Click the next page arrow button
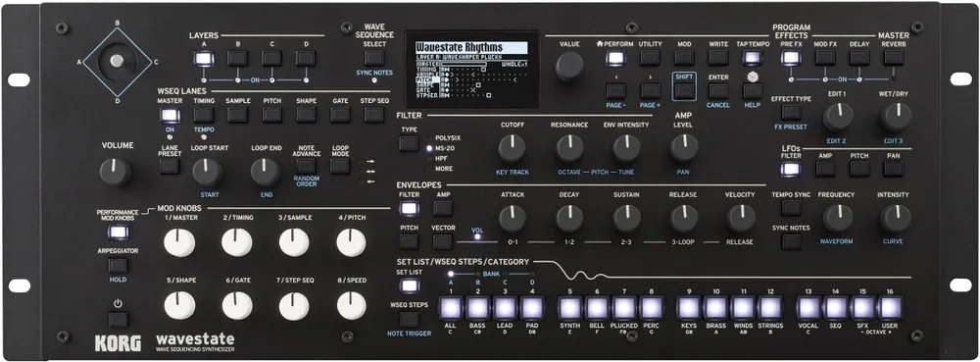This screenshot has width=980, height=362. 650,90
